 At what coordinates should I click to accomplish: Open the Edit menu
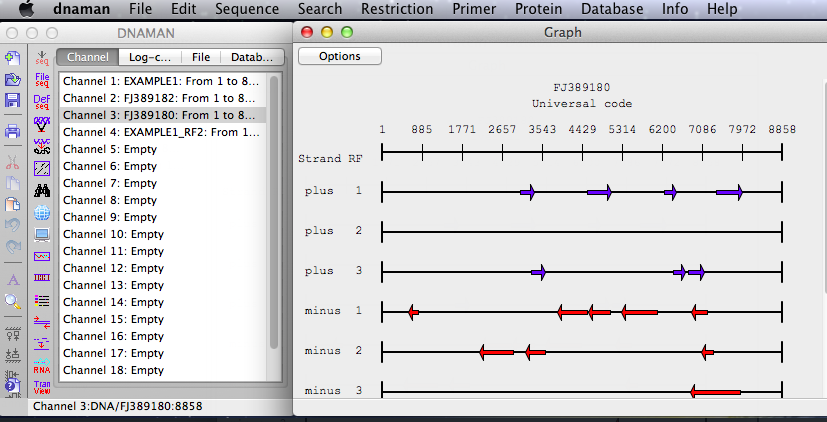[x=183, y=9]
